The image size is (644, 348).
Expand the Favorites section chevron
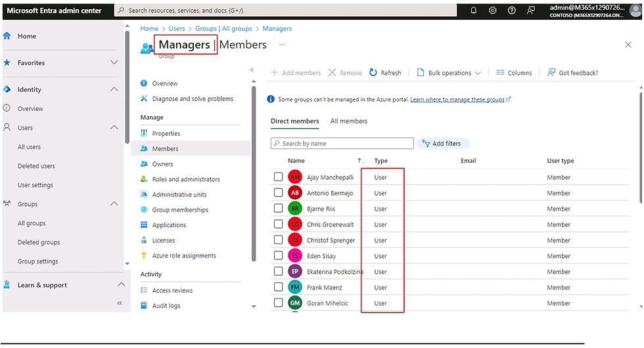click(114, 62)
